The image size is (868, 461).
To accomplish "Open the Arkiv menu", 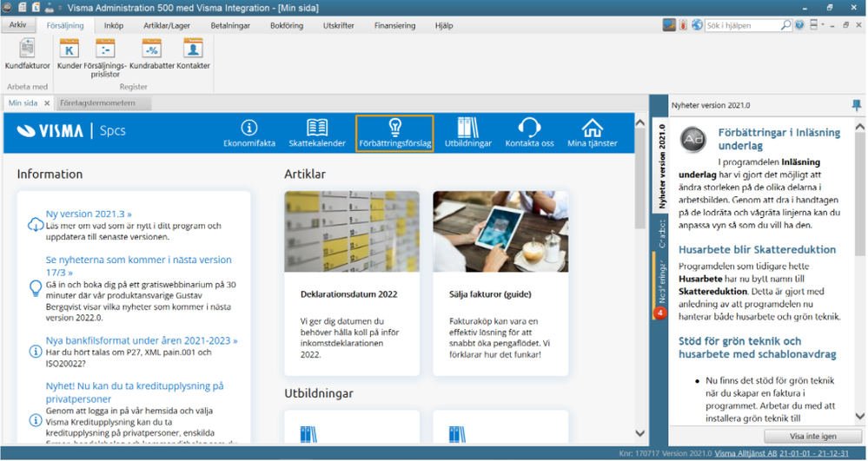I will click(x=17, y=25).
